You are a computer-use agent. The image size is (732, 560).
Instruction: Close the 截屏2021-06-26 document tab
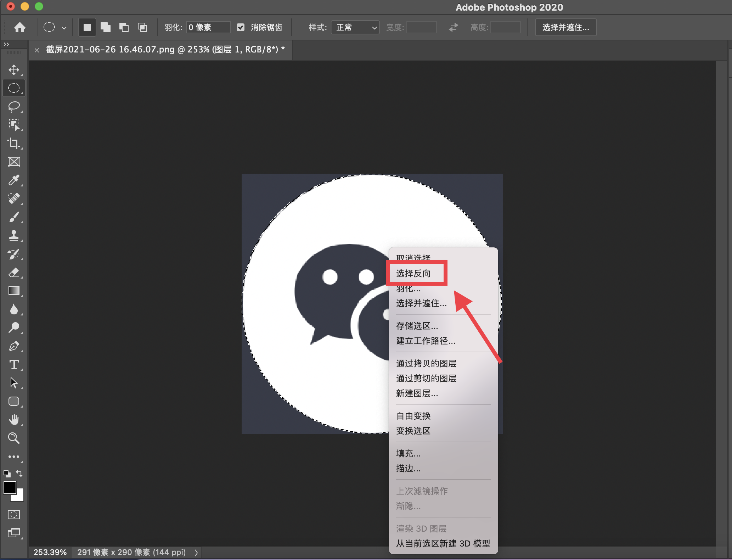click(36, 50)
